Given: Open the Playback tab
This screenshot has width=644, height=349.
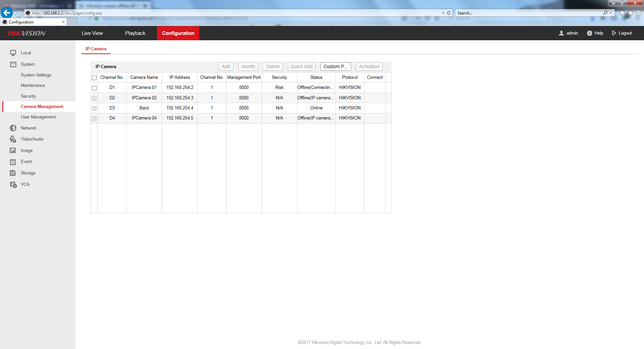Looking at the screenshot, I should (135, 33).
